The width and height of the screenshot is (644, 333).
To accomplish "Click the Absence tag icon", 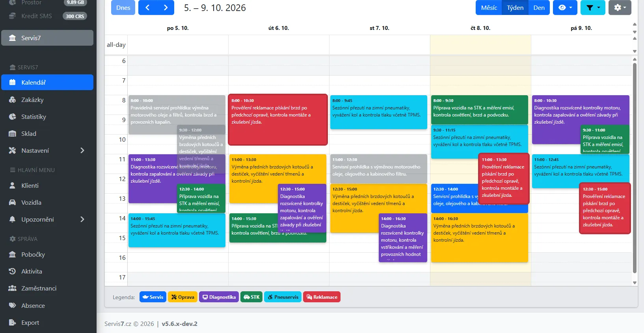I will [x=12, y=305].
